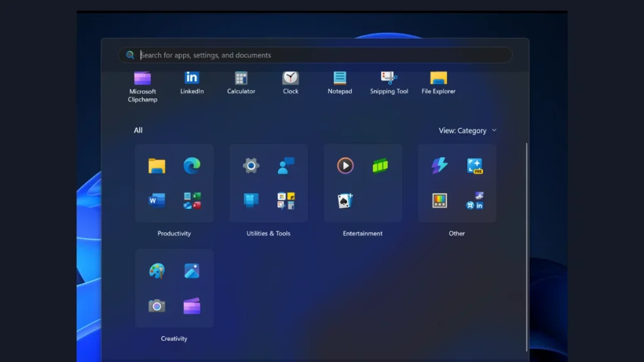Screen dimensions: 644x362
Task: Click the Creativity category label
Action: coord(174,338)
